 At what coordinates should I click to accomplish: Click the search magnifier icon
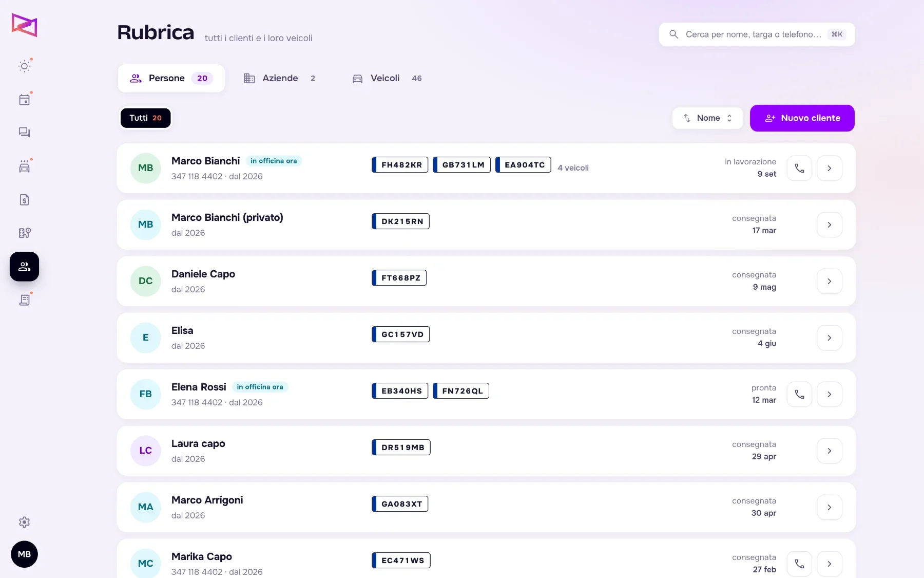click(x=673, y=34)
